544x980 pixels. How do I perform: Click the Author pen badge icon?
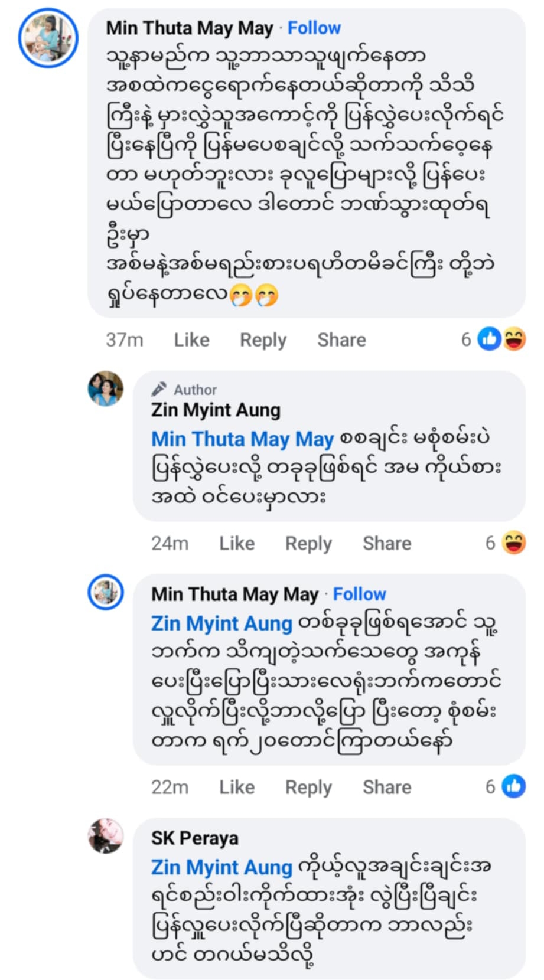pyautogui.click(x=159, y=389)
